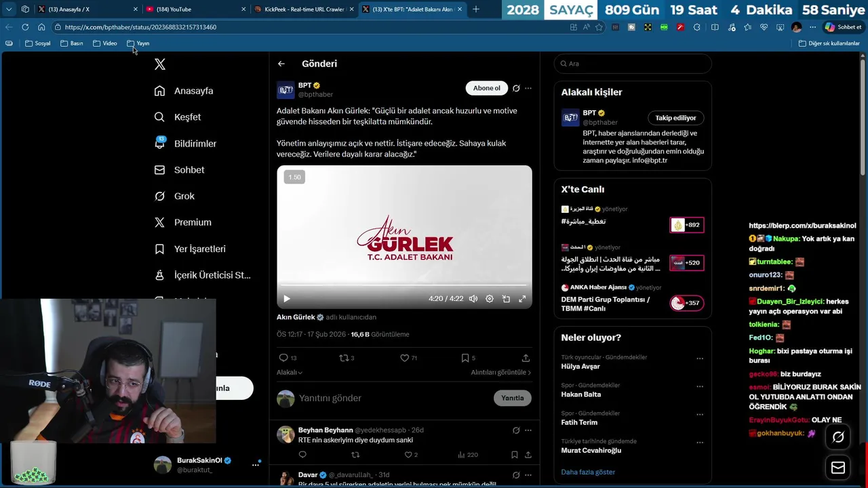View analytics on Beyhan Beyhann's reply
Viewport: 868px width, 488px height.
click(468, 455)
